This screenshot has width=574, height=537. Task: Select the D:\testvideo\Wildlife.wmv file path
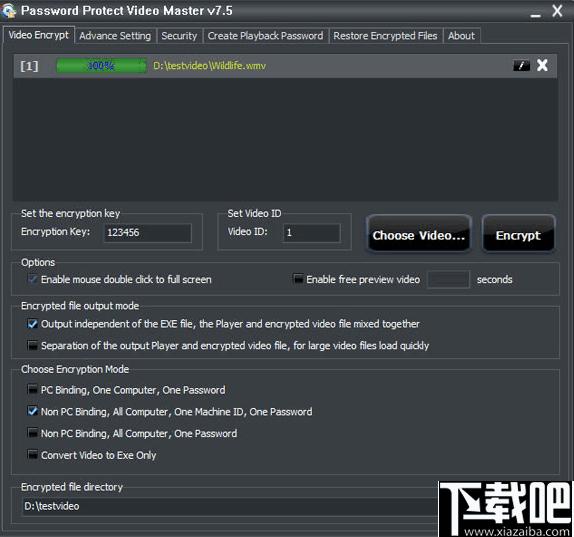point(210,66)
